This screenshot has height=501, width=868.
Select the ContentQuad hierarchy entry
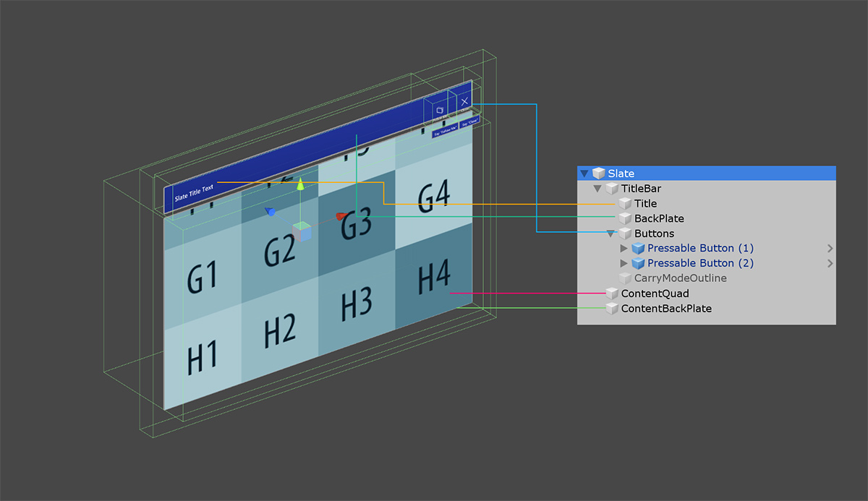tap(655, 294)
